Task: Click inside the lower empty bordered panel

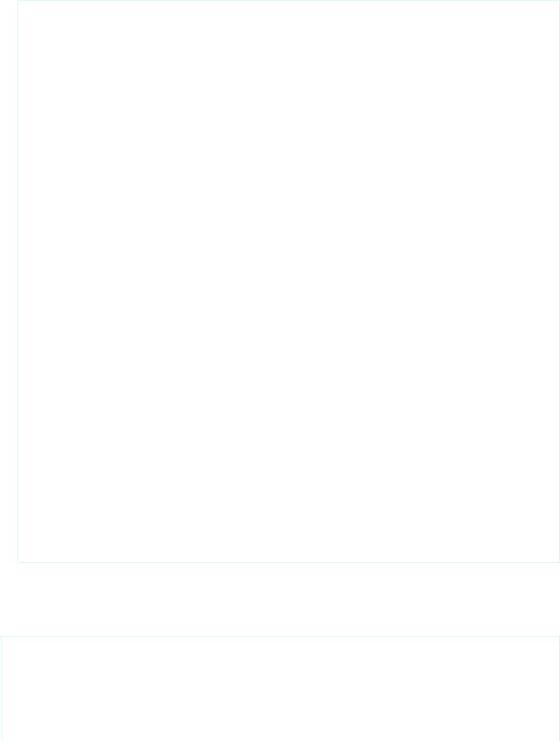Action: 280,688
